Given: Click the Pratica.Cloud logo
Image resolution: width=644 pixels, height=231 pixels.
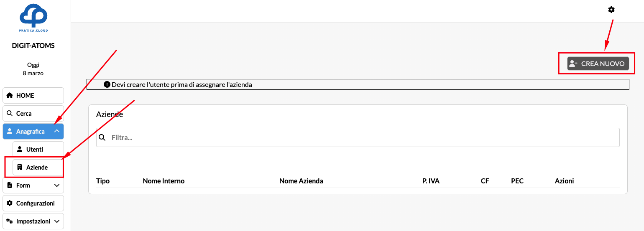Looking at the screenshot, I should (33, 17).
